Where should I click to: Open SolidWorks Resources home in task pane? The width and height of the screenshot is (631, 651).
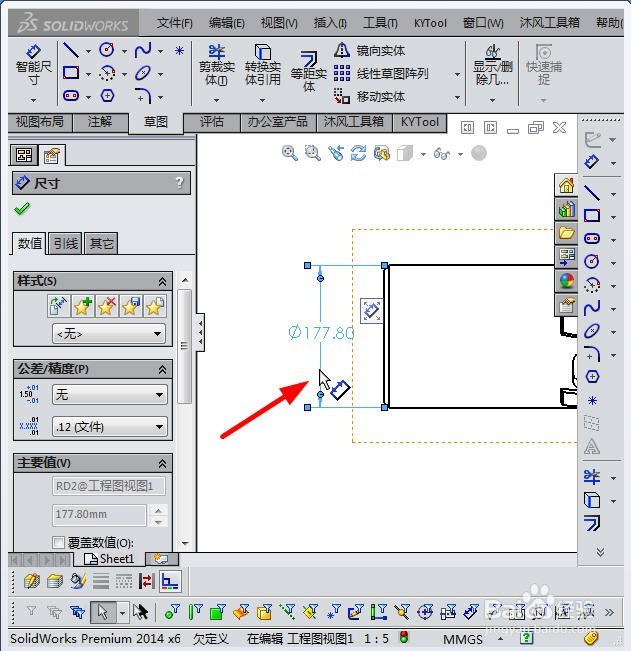[566, 186]
